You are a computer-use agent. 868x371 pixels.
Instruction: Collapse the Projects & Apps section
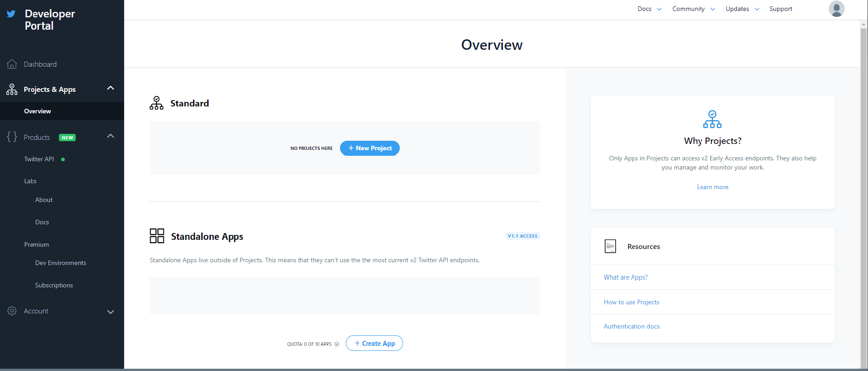click(x=110, y=88)
